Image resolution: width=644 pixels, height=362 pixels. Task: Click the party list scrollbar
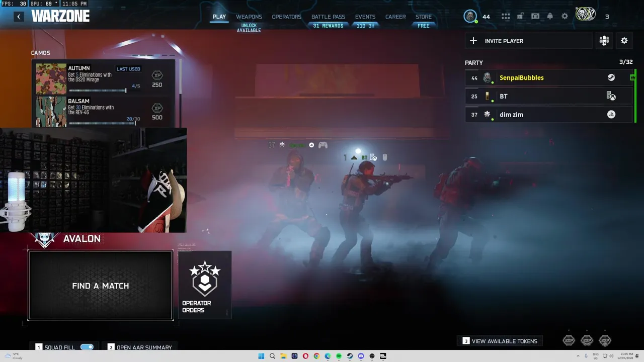(x=635, y=96)
